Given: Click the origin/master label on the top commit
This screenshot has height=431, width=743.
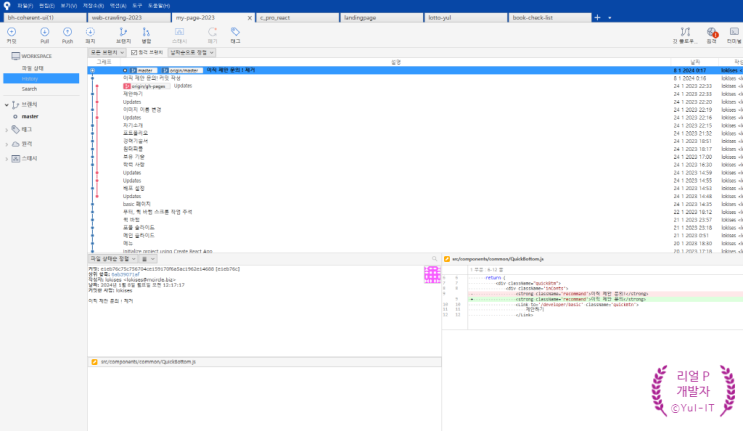Looking at the screenshot, I should (182, 70).
